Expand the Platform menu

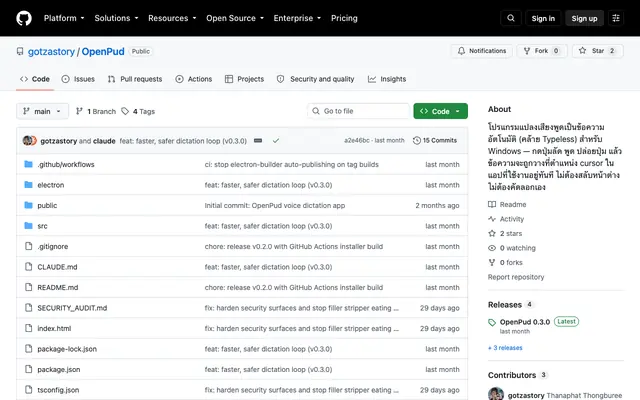[x=64, y=18]
